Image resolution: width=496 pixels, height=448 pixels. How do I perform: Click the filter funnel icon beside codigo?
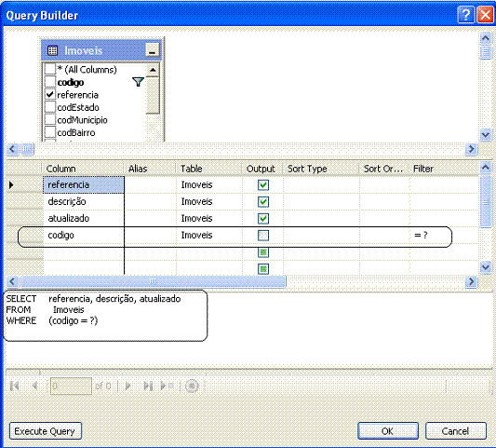pos(138,82)
